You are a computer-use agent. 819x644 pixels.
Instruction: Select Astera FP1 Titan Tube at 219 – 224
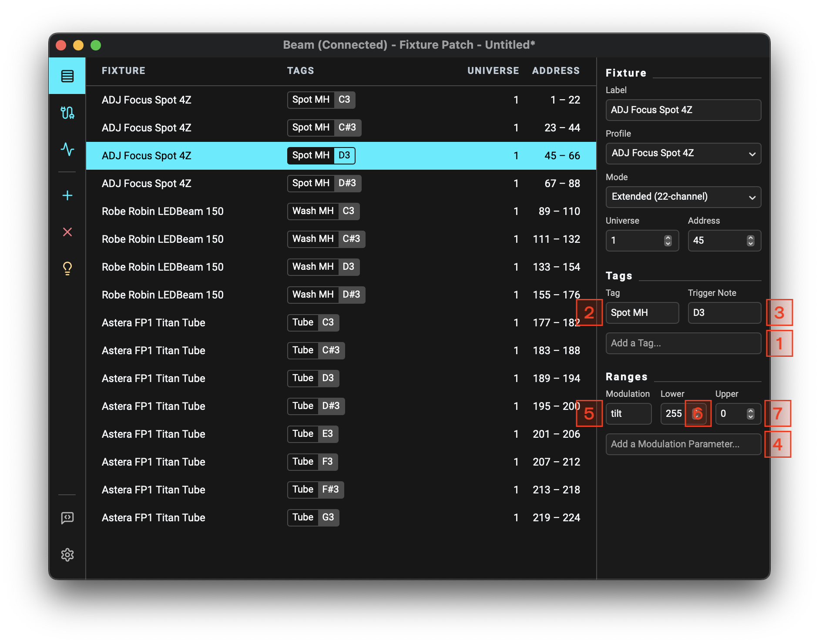coord(341,518)
